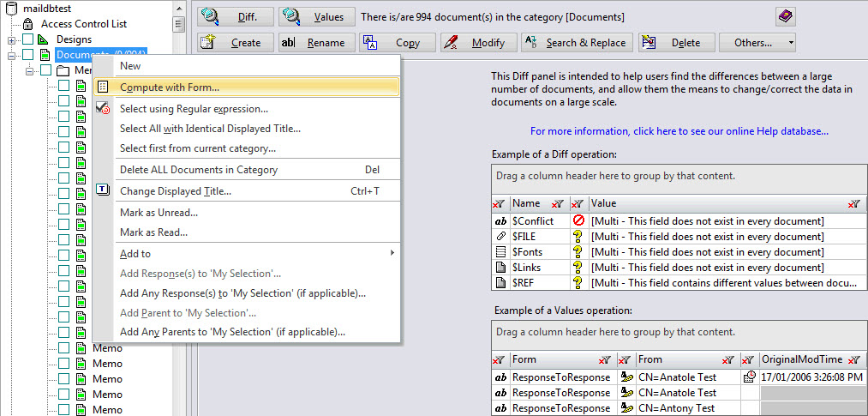Viewport: 868px width, 416px height.
Task: Click the Diff. magnifier button
Action: [x=235, y=17]
